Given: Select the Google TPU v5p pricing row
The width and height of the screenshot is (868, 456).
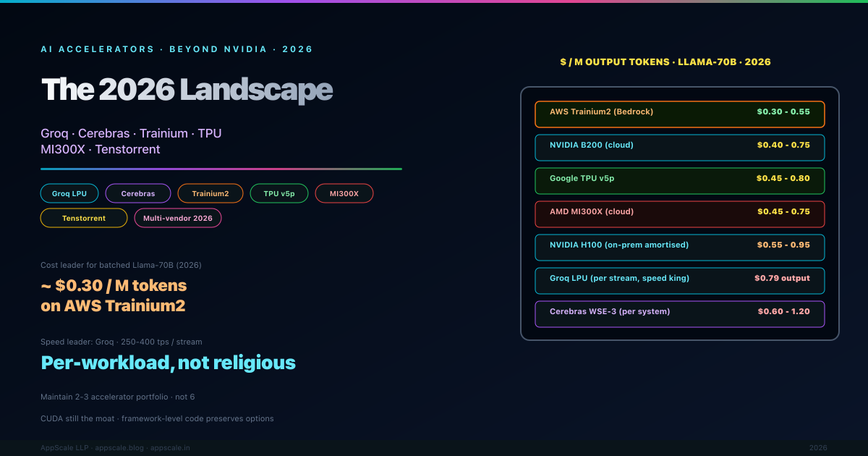Looking at the screenshot, I should click(x=679, y=181).
